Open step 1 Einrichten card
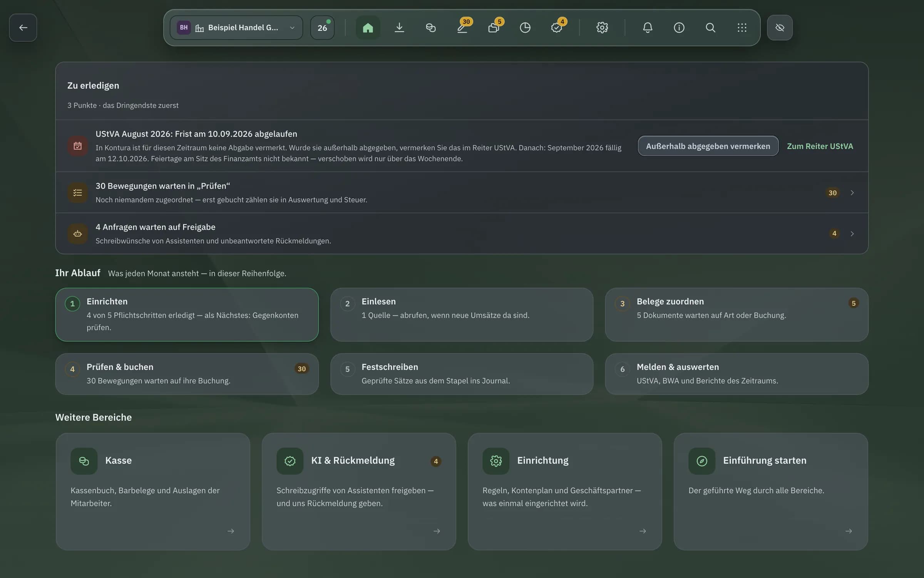 point(187,314)
